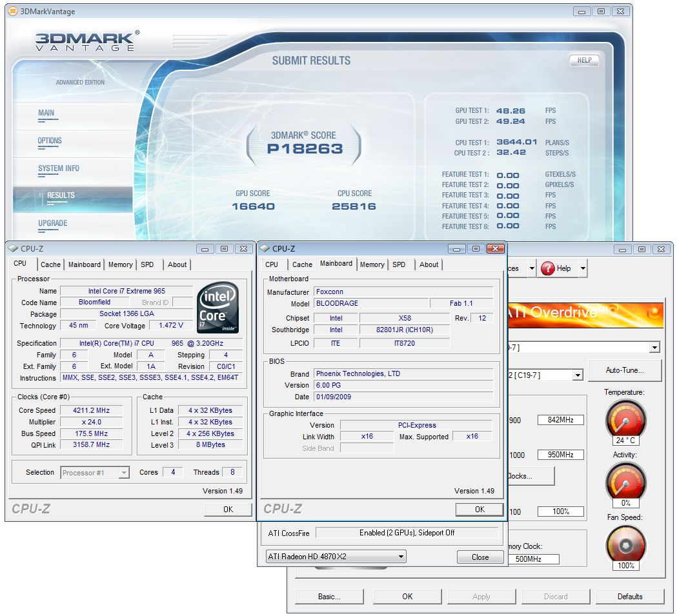
Task: Expand the [C19-7] adapter dropdown
Action: coord(578,375)
